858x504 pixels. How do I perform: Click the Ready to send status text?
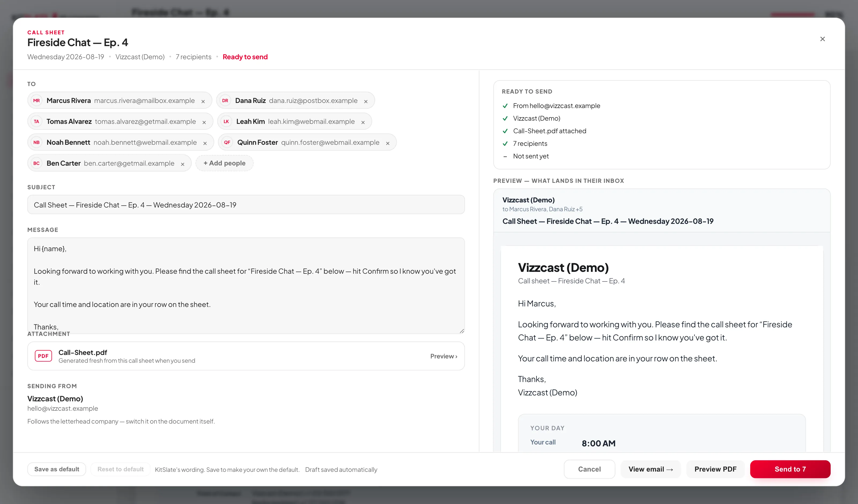click(x=245, y=57)
